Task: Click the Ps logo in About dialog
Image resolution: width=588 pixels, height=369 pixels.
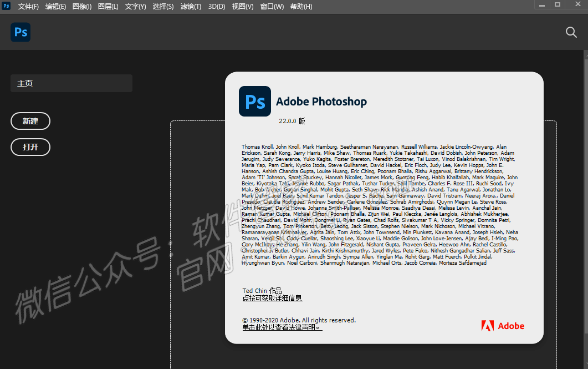Action: tap(254, 102)
